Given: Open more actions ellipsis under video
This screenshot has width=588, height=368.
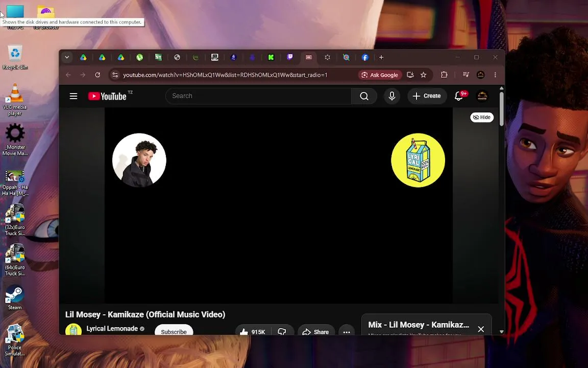Looking at the screenshot, I should [347, 331].
